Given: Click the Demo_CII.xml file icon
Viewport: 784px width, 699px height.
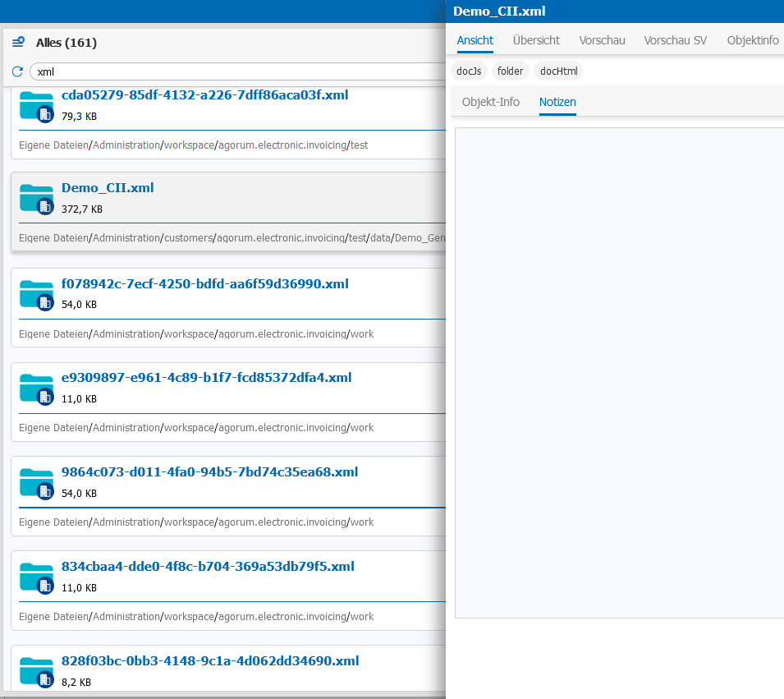Looking at the screenshot, I should click(36, 199).
